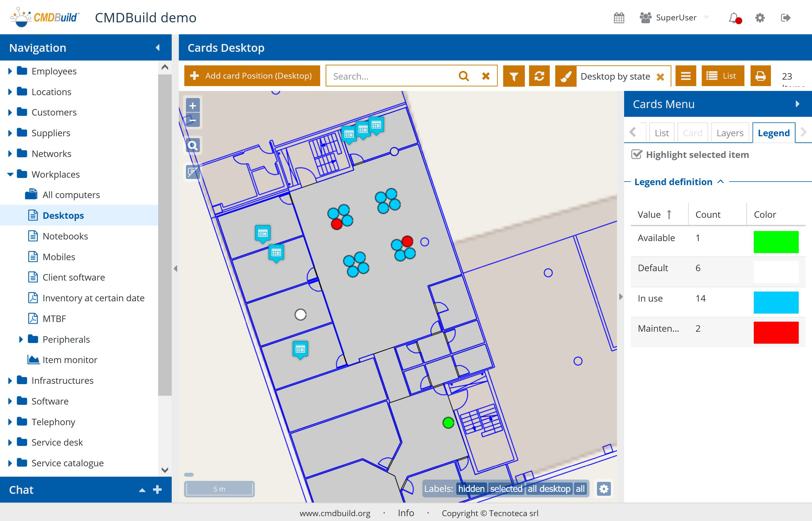Screen dimensions: 812x521
Task: Click the filter funnel icon in toolbar
Action: pyautogui.click(x=514, y=76)
